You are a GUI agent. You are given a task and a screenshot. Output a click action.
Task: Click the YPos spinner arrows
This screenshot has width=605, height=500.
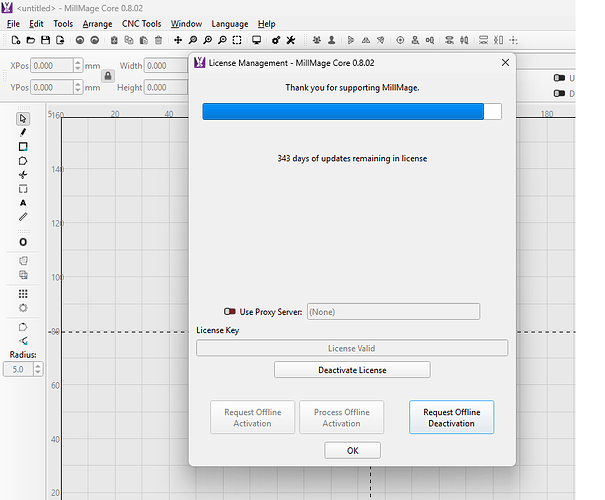[x=78, y=87]
